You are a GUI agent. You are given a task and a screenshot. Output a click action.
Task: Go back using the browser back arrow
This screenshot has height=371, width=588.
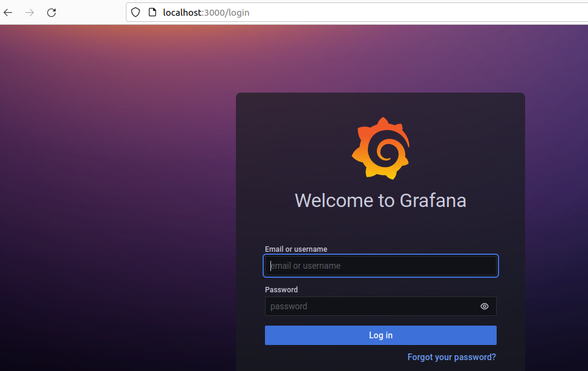point(8,12)
